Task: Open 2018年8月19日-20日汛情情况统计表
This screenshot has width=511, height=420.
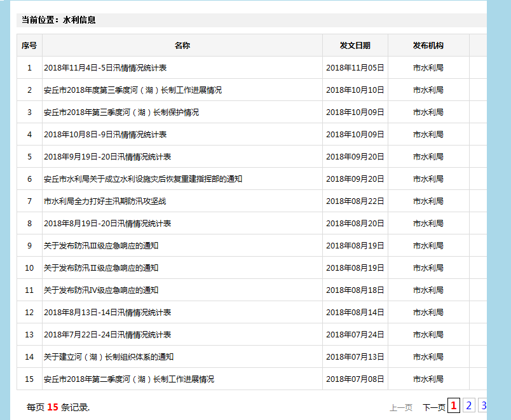Action: pyautogui.click(x=107, y=224)
